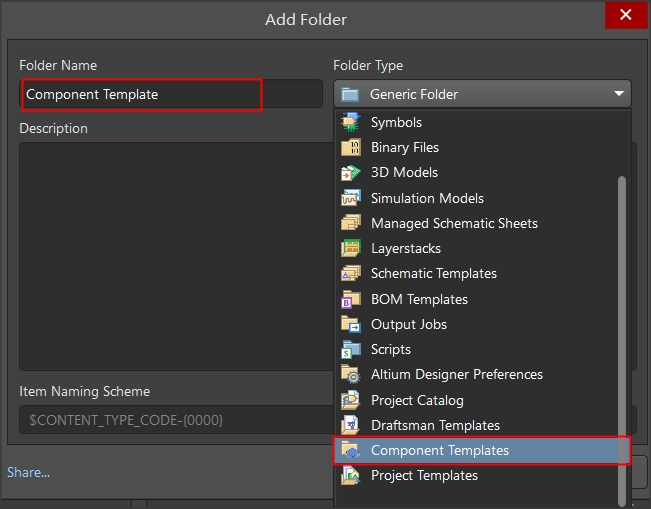Select the Altium Designer Preferences gear icon
Image resolution: width=651 pixels, height=509 pixels.
coord(351,374)
